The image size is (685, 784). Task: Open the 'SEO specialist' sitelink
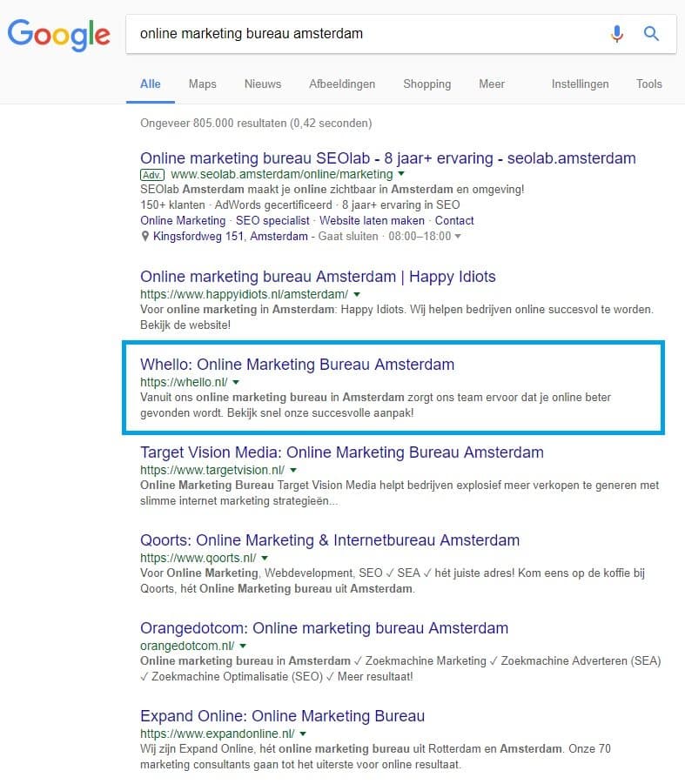click(272, 220)
